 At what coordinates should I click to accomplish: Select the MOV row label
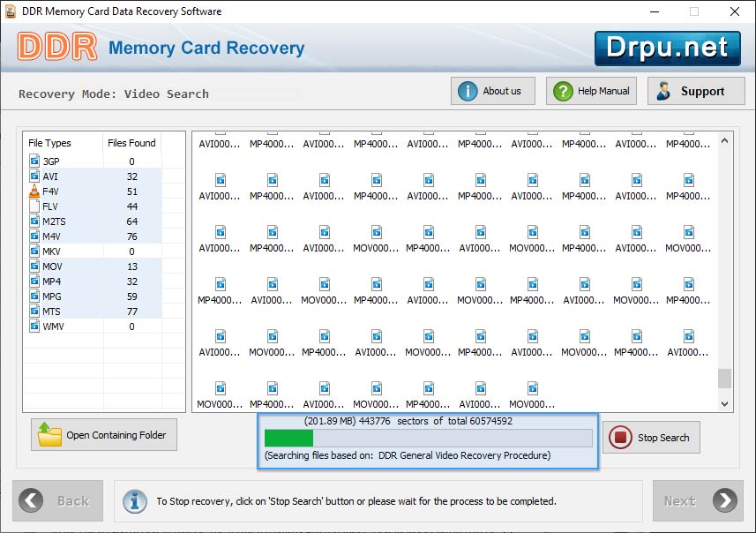53,266
